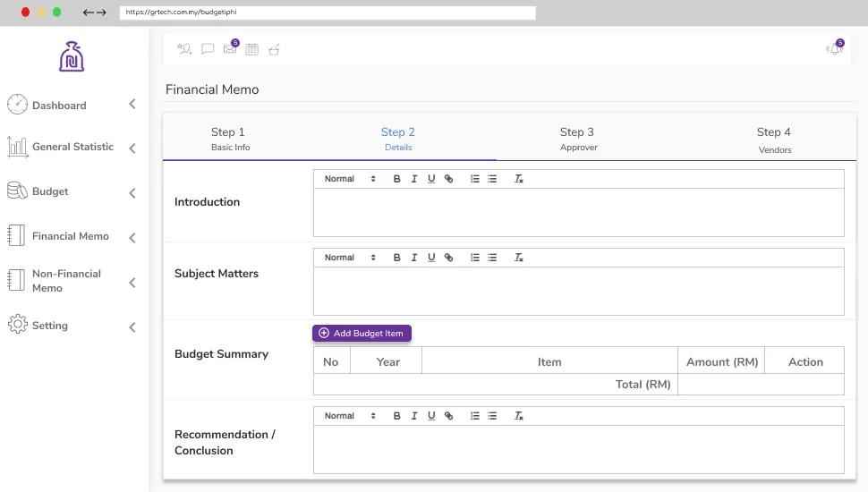The height and width of the screenshot is (492, 868).
Task: Select Step 2 Details tab
Action: [398, 139]
